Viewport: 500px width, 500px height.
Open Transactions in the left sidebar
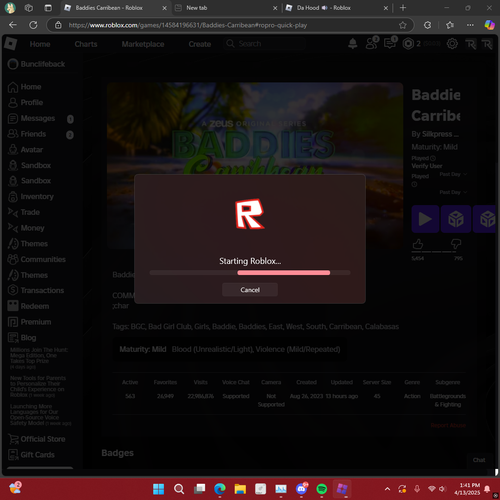36,290
